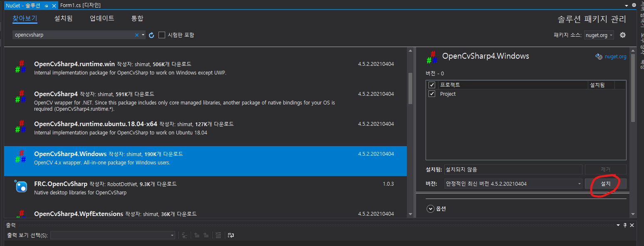Image resolution: width=644 pixels, height=246 pixels.
Task: Click the 프로젝트 column header
Action: (513, 85)
